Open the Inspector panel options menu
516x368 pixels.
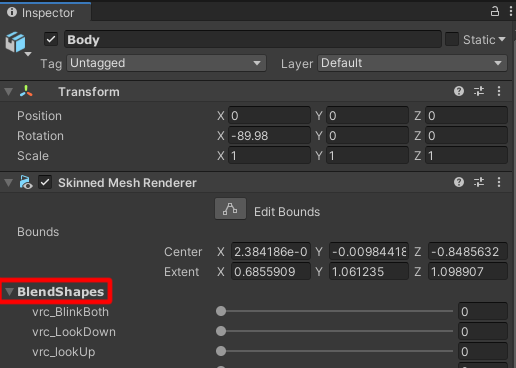511,11
